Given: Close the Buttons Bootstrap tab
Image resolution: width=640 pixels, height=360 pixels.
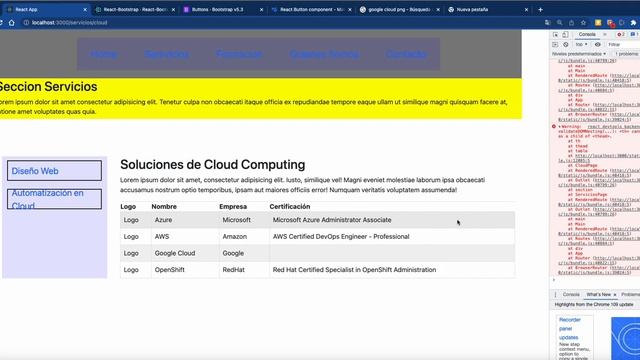Looking at the screenshot, I should [261, 9].
